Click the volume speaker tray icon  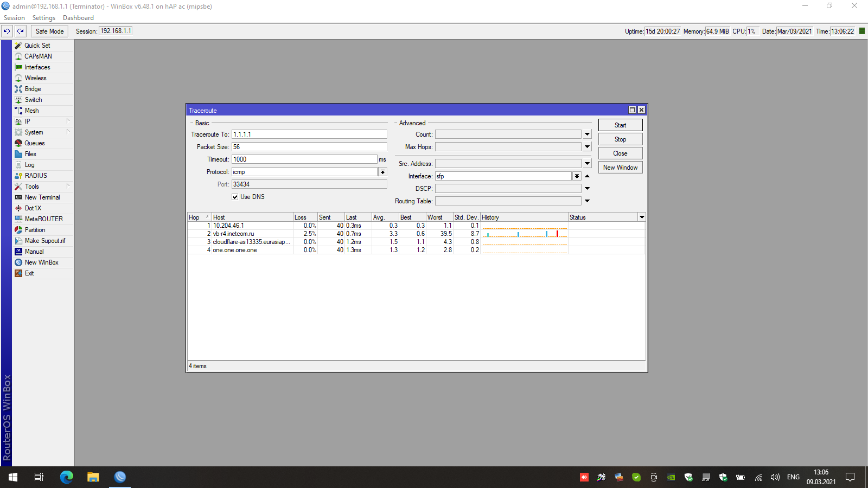775,477
